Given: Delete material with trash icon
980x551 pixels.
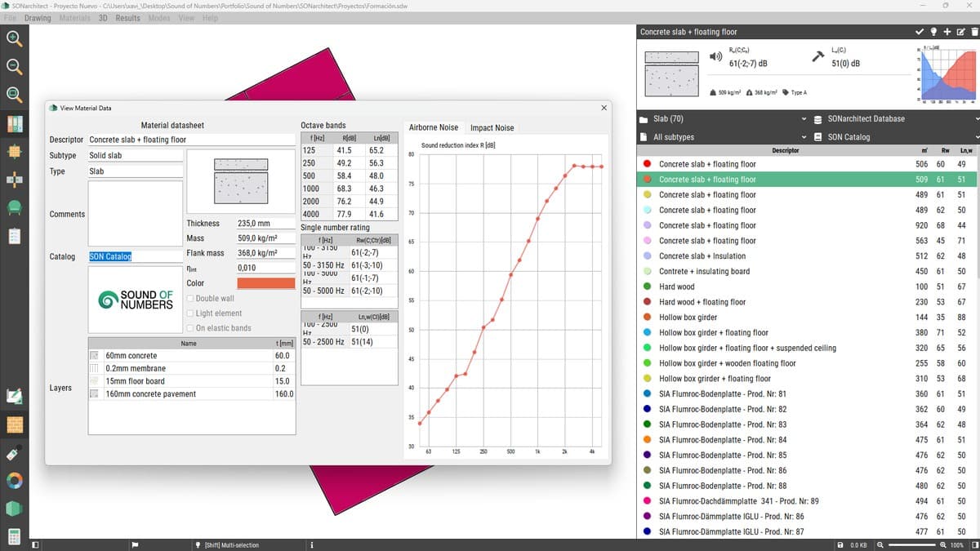Looking at the screenshot, I should (973, 32).
